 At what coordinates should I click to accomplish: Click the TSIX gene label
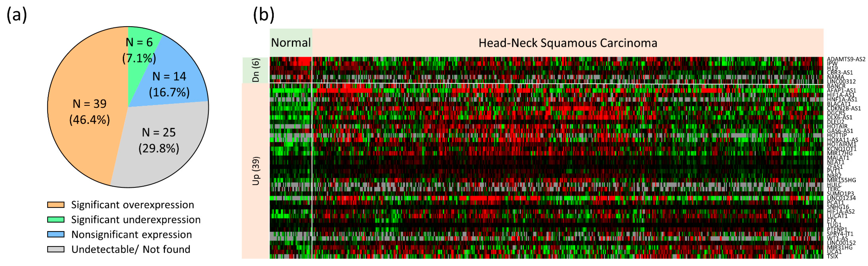click(x=832, y=257)
